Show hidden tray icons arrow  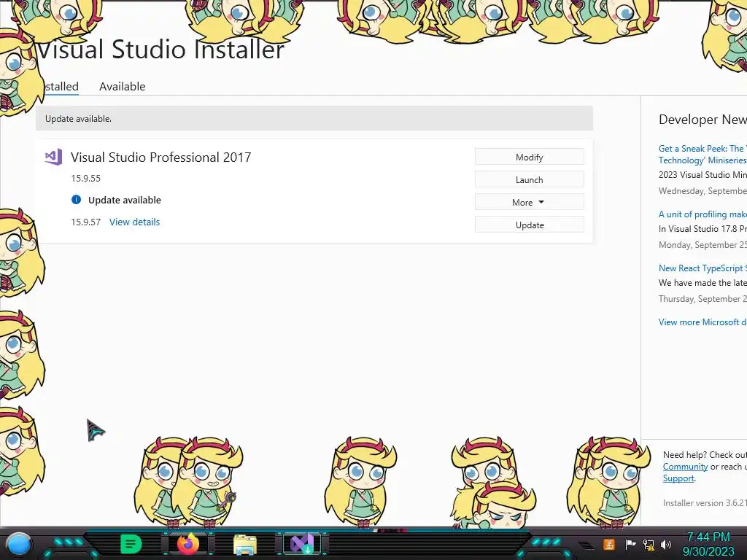coord(587,545)
